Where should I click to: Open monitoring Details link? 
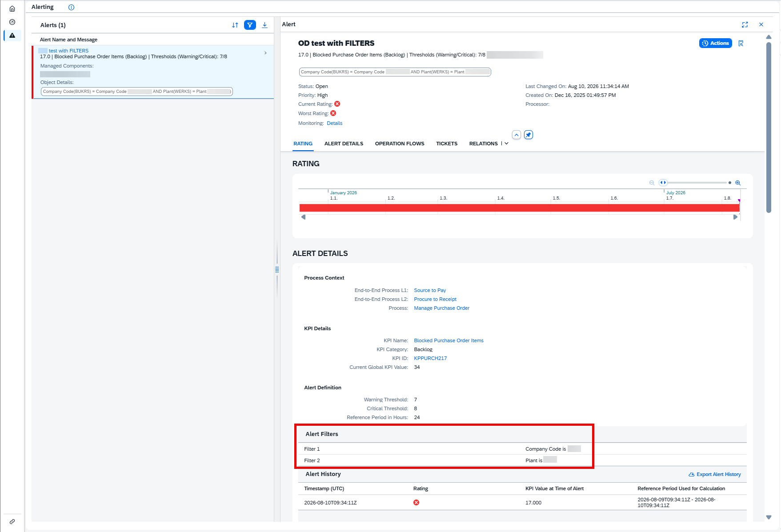coord(334,124)
